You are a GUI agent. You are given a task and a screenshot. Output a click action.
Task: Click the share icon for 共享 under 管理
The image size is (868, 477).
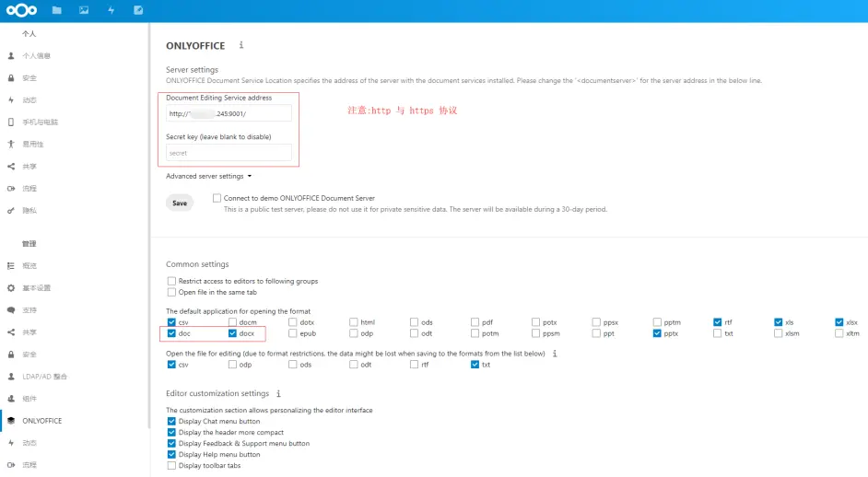click(11, 332)
